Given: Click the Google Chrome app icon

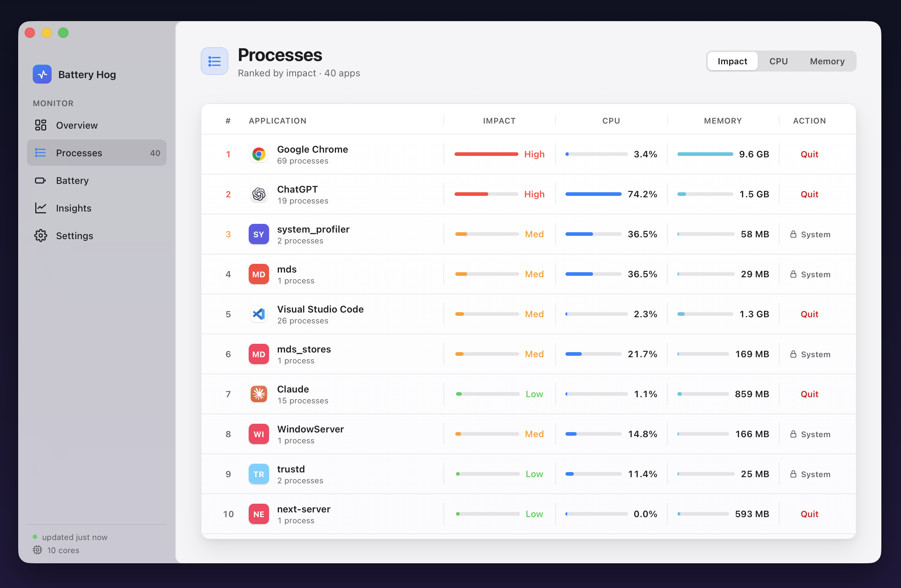Looking at the screenshot, I should pyautogui.click(x=259, y=154).
